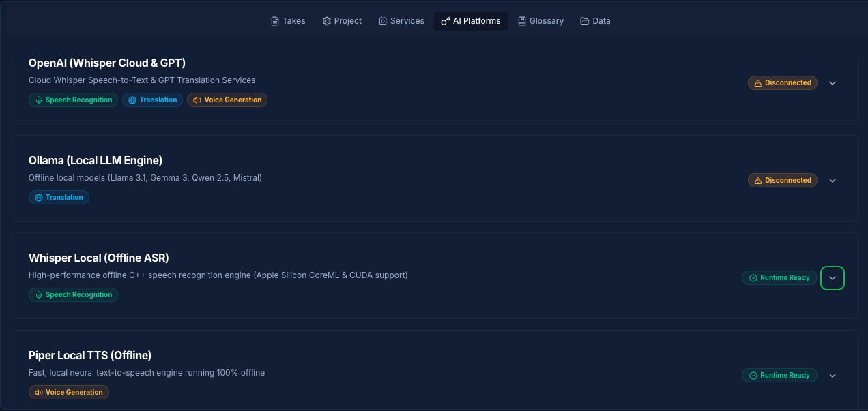The height and width of the screenshot is (411, 868).
Task: Click the Disconnected badge on the Ollama card
Action: point(783,181)
